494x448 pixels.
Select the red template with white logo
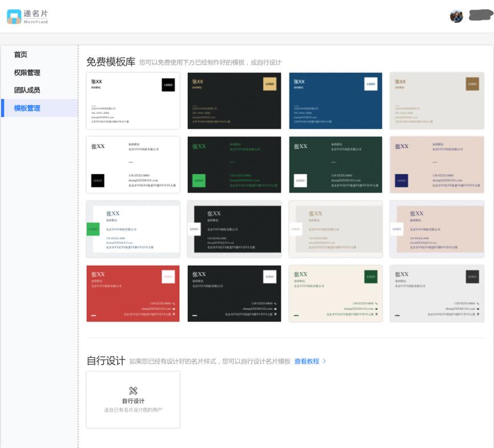(133, 294)
